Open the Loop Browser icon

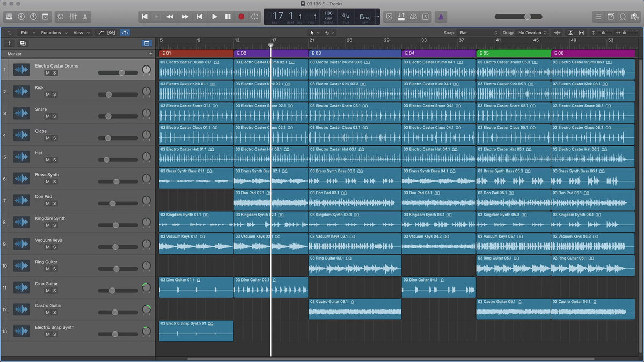pos(623,17)
